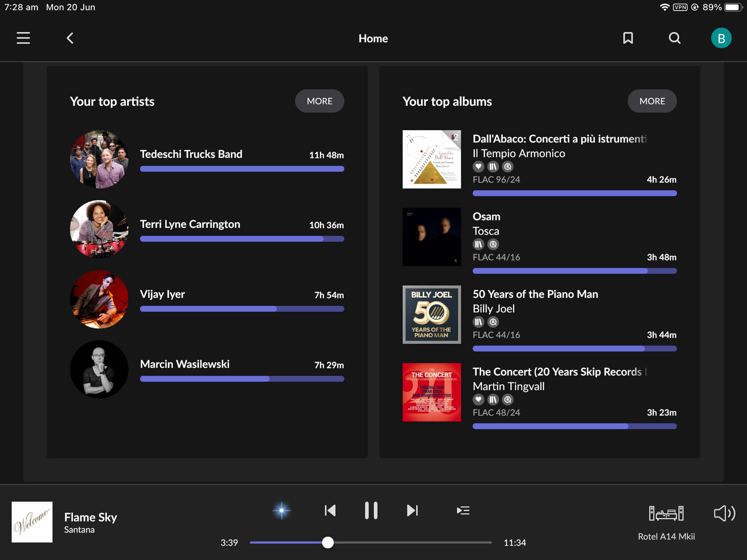Click Qobuz icon on The Concert album
The height and width of the screenshot is (560, 747).
click(508, 399)
